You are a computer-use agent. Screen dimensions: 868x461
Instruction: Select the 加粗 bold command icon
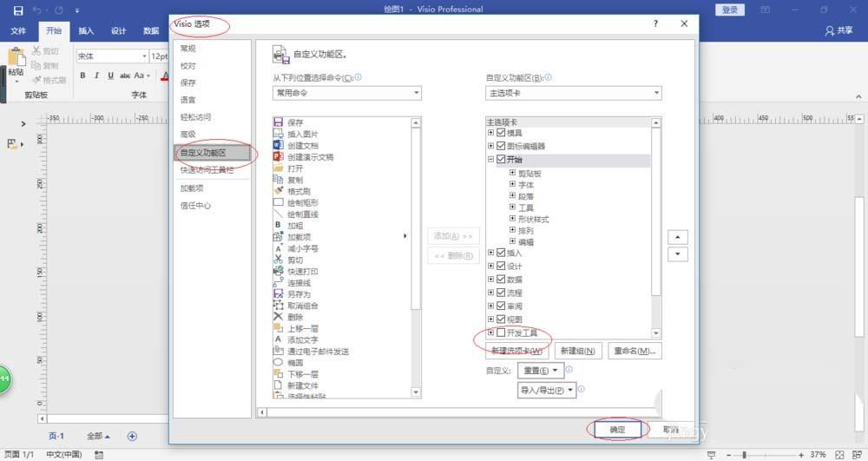coord(279,225)
